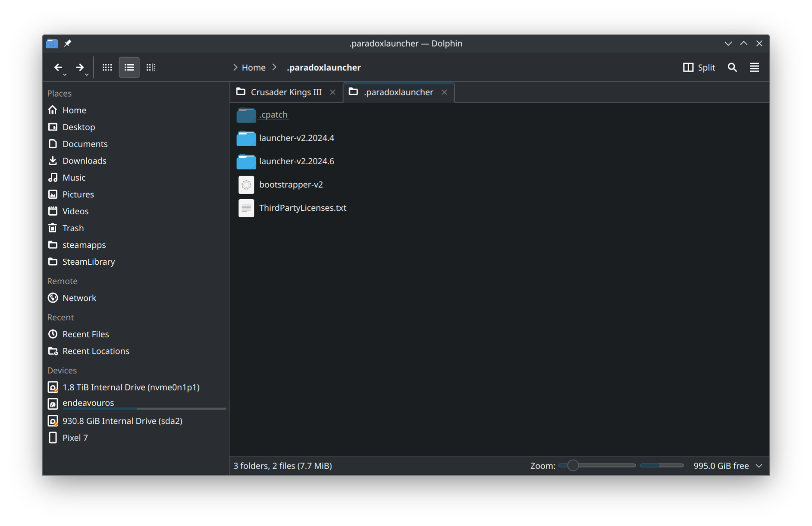Screen dimensions: 812x526
Task: Open back history dropdown arrow
Action: coord(65,75)
